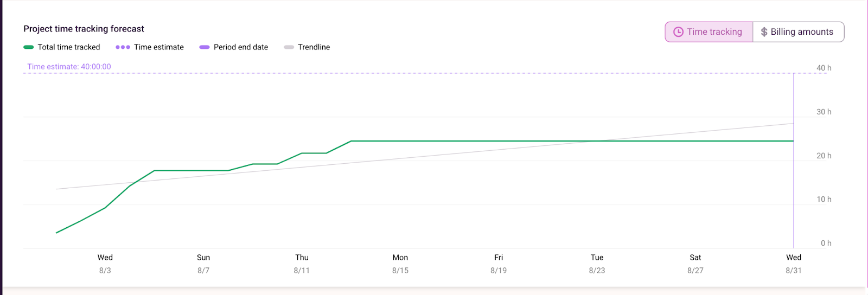Click the green Total time tracked swatch

(x=29, y=47)
